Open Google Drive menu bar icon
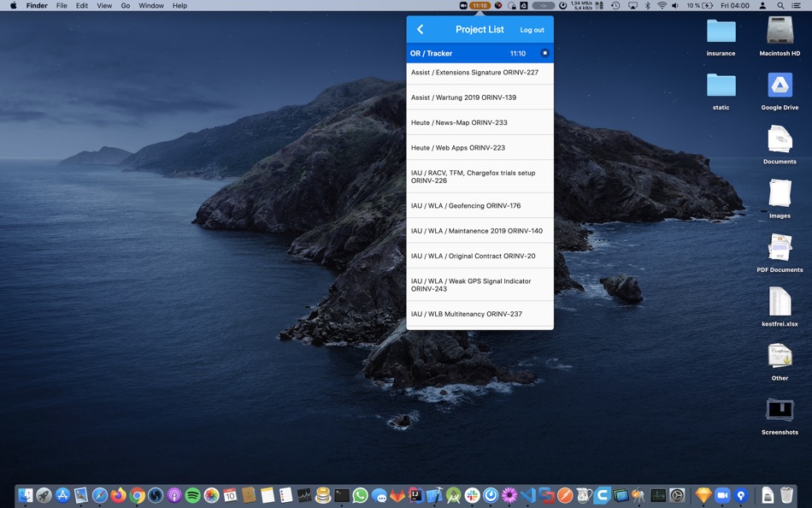812x508 pixels. tap(524, 6)
